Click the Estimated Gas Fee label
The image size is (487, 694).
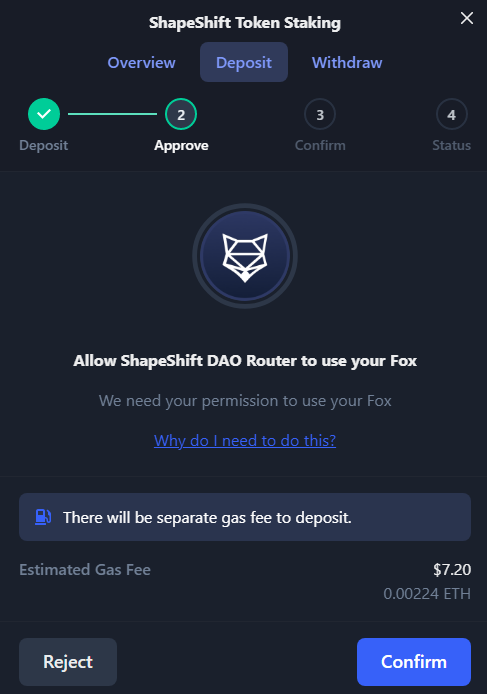coord(85,570)
